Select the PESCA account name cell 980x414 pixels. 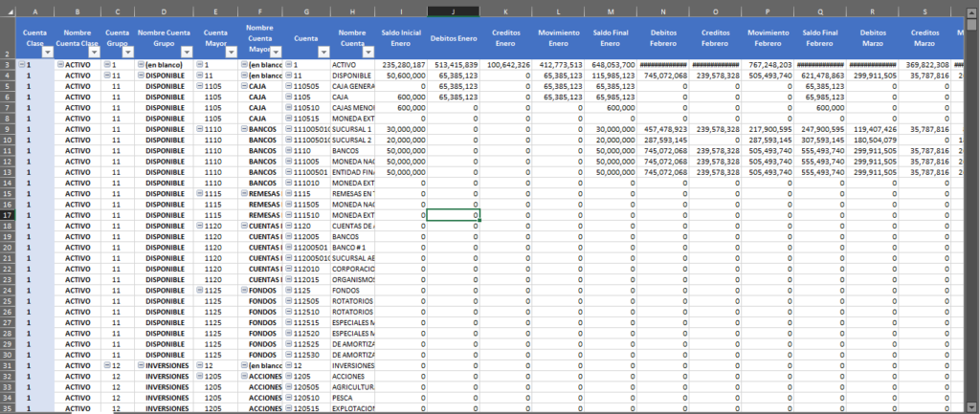click(x=352, y=398)
